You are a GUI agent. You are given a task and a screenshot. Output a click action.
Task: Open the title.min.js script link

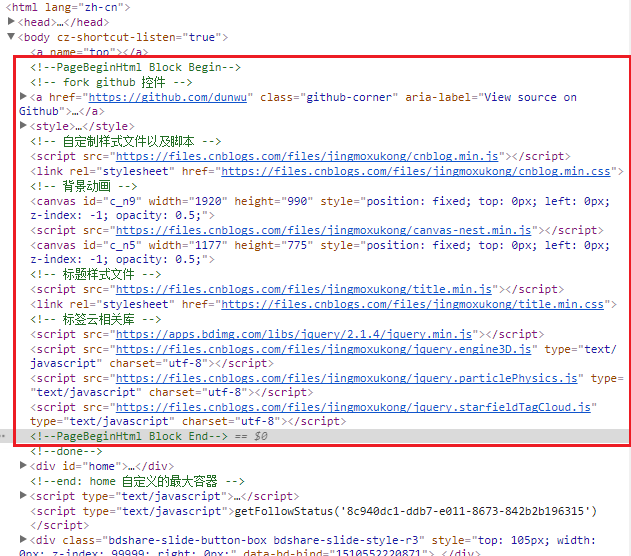[x=304, y=289]
